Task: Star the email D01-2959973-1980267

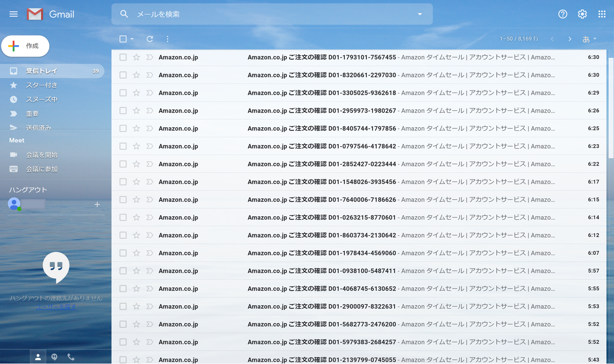Action: tap(136, 110)
